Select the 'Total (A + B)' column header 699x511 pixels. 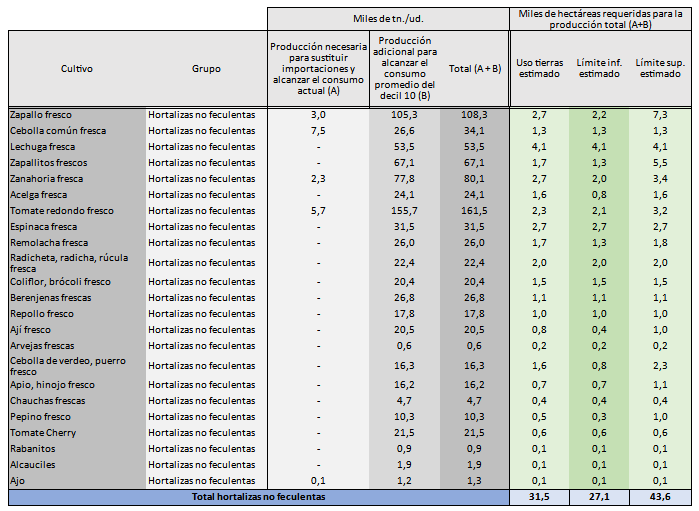473,69
